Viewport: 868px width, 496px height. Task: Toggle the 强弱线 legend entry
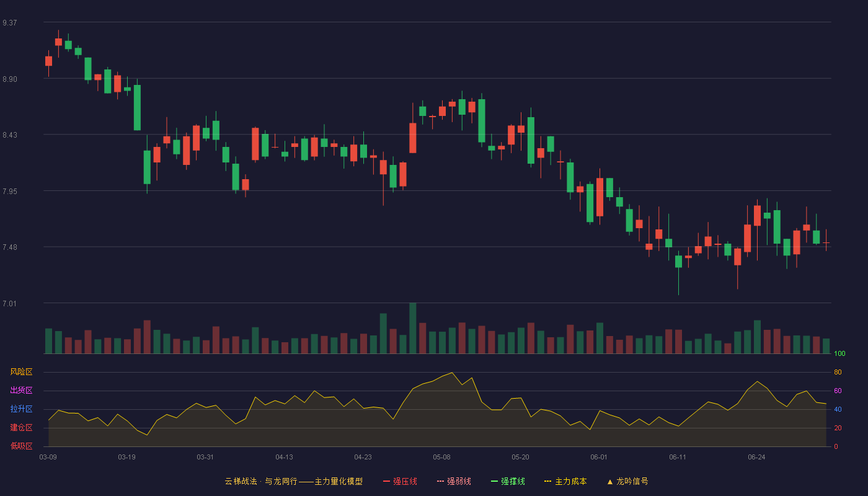(x=454, y=481)
